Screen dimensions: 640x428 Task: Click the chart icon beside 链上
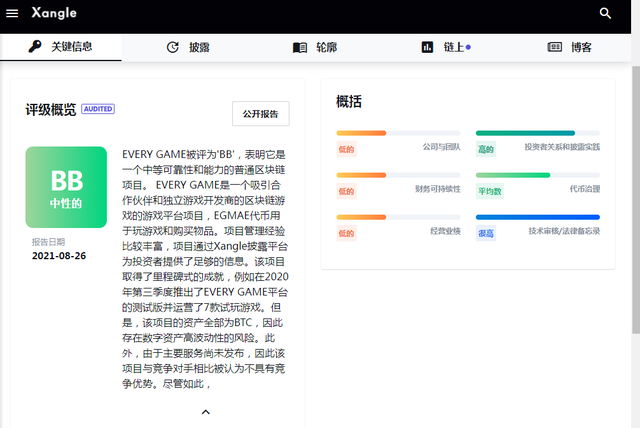tap(427, 47)
